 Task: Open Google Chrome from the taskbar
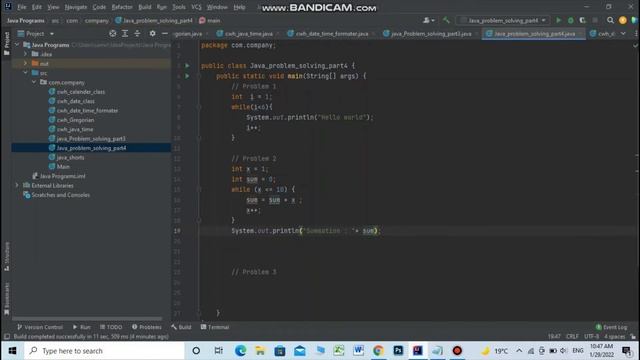pos(378,351)
